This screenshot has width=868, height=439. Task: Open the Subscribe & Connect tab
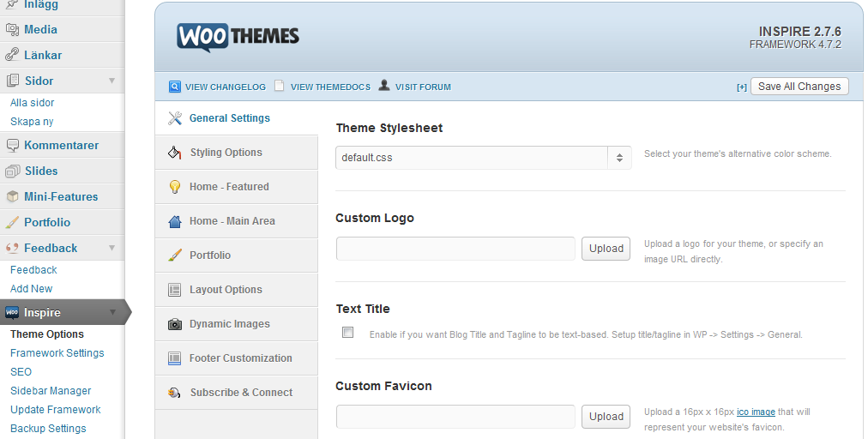coord(237,393)
